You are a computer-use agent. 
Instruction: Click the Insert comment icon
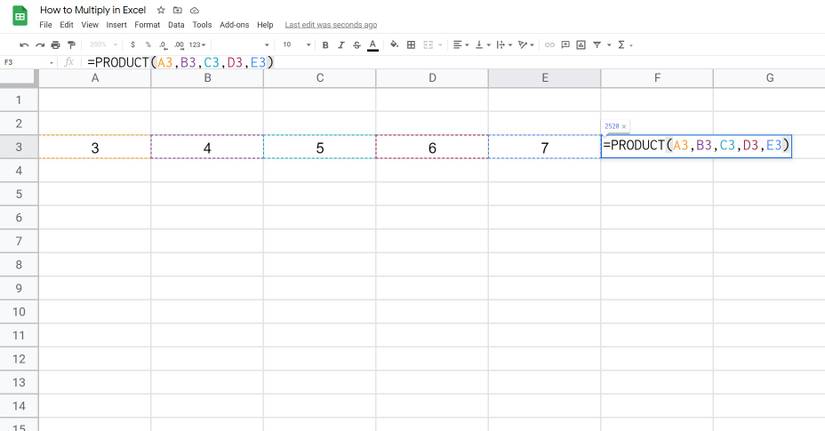(x=566, y=45)
